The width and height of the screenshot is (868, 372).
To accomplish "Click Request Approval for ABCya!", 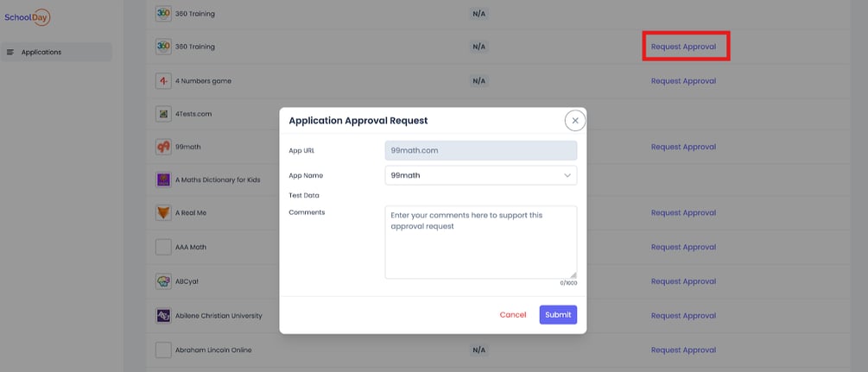I will (x=684, y=281).
